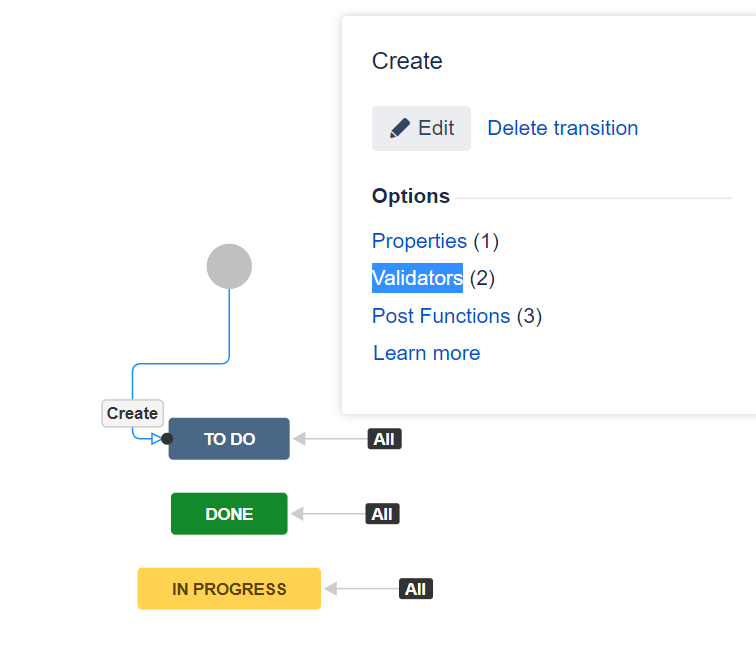
Task: Select the IN PROGRESS status node
Action: coord(229,589)
